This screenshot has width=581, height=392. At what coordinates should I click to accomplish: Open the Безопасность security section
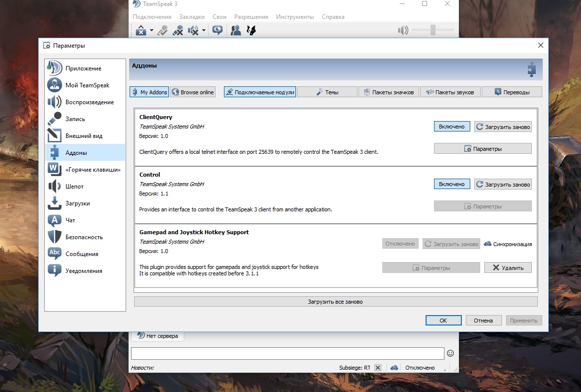[85, 237]
